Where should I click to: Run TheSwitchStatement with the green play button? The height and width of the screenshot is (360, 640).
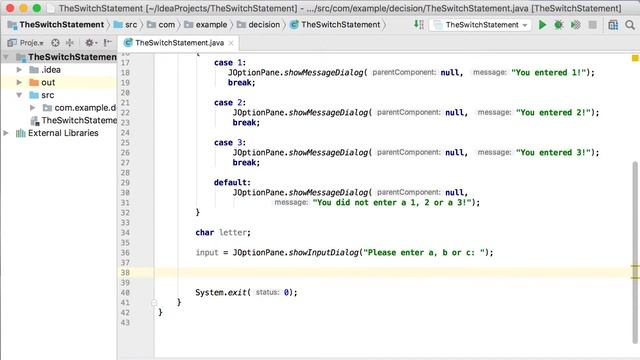[542, 25]
